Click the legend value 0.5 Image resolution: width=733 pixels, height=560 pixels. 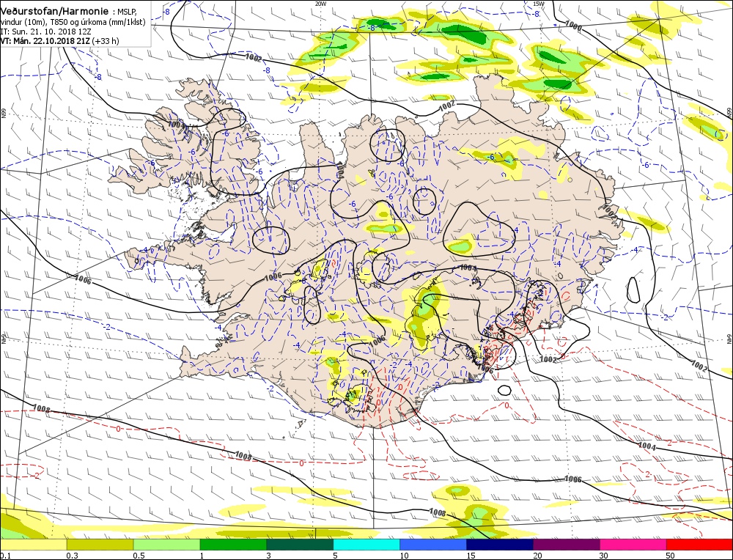coord(139,556)
